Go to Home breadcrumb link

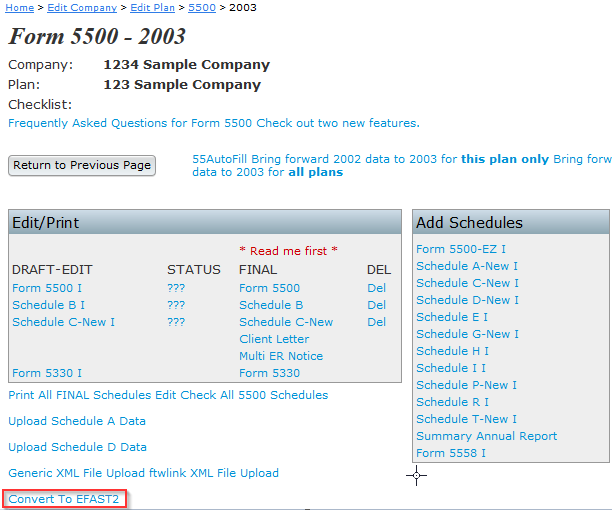tap(20, 7)
